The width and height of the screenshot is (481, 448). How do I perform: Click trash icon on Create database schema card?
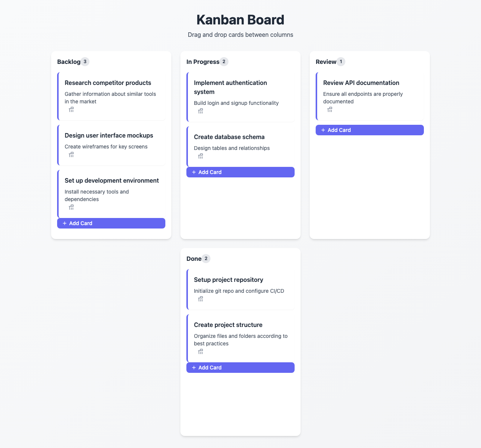[201, 156]
